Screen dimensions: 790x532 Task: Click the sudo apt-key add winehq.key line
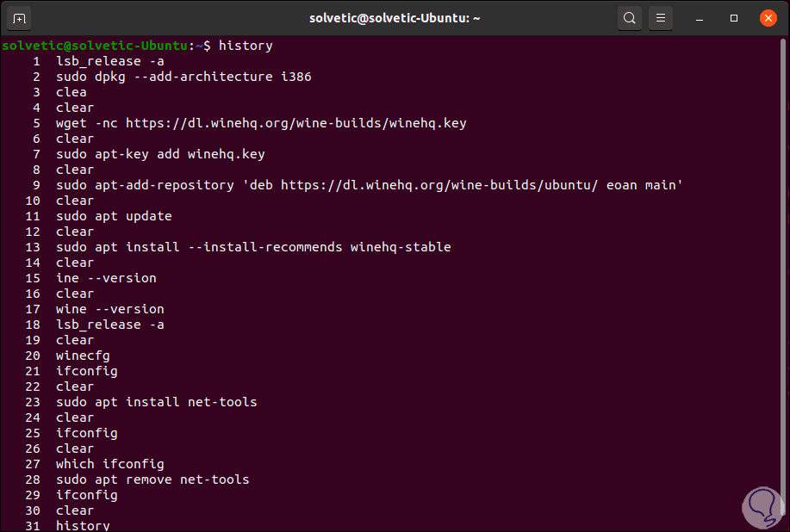pyautogui.click(x=160, y=154)
